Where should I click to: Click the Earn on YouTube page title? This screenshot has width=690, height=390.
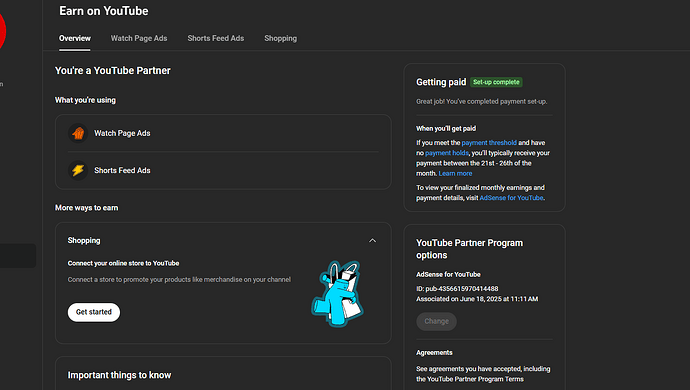(x=104, y=11)
